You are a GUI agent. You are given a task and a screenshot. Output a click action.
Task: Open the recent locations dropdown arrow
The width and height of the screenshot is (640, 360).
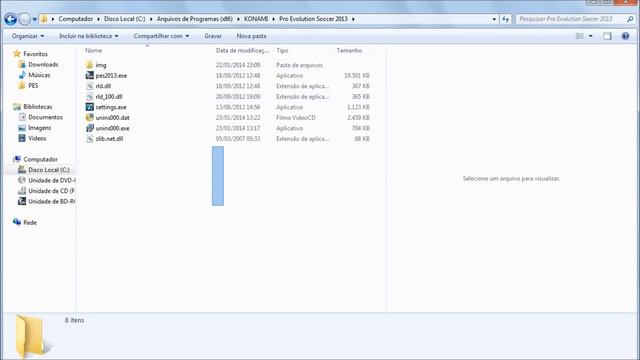pyautogui.click(x=35, y=19)
